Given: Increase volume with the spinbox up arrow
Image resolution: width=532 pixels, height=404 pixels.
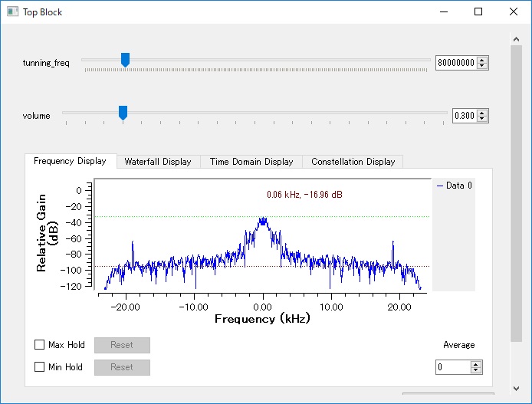Looking at the screenshot, I should point(482,113).
